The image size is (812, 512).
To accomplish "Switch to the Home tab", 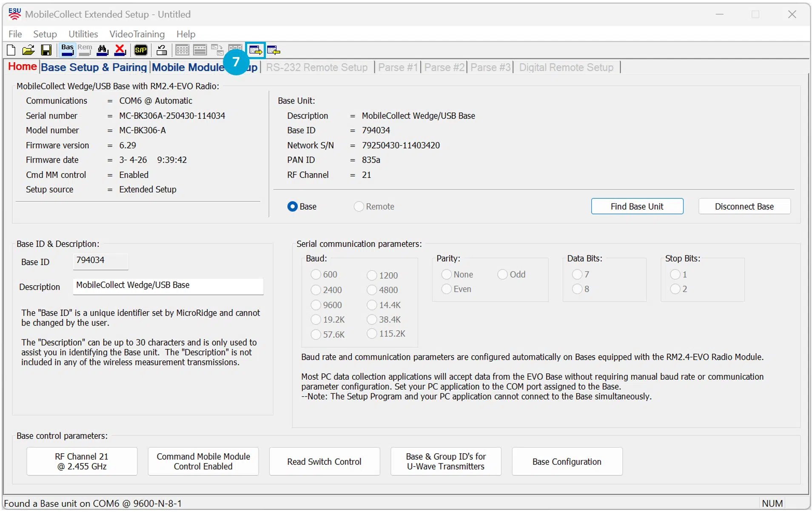I will click(x=23, y=67).
